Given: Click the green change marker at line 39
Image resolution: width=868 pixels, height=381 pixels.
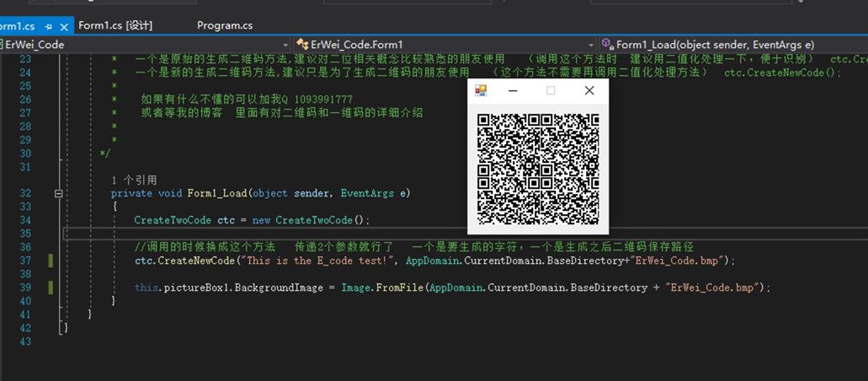Looking at the screenshot, I should point(51,287).
